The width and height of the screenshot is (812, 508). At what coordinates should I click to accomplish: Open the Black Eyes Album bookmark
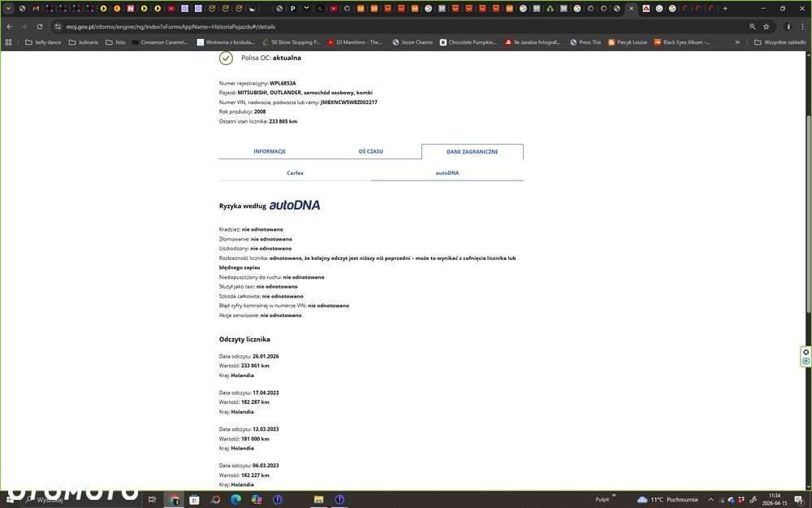(682, 42)
